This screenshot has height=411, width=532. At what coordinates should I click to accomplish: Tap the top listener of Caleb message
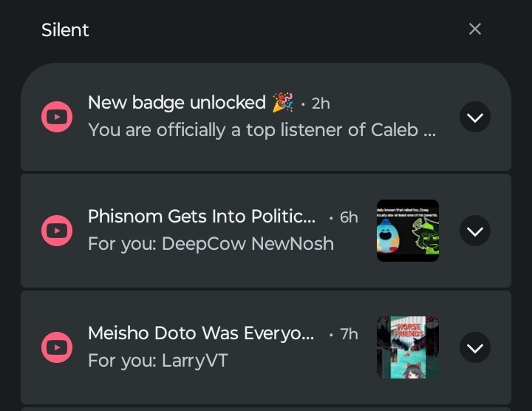tap(262, 130)
